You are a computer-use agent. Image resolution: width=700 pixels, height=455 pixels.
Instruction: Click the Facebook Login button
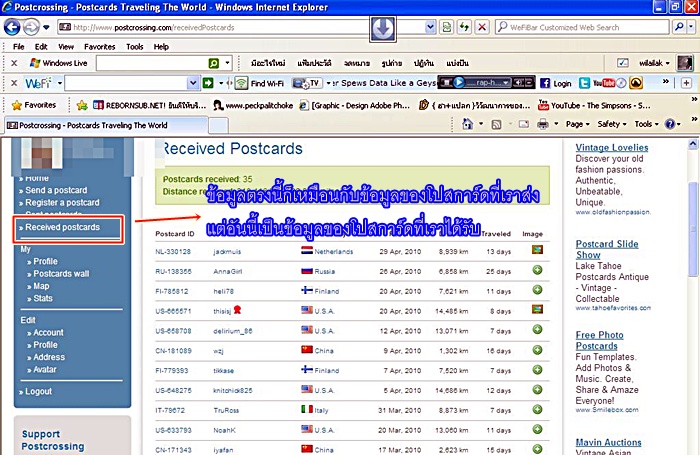pos(556,83)
